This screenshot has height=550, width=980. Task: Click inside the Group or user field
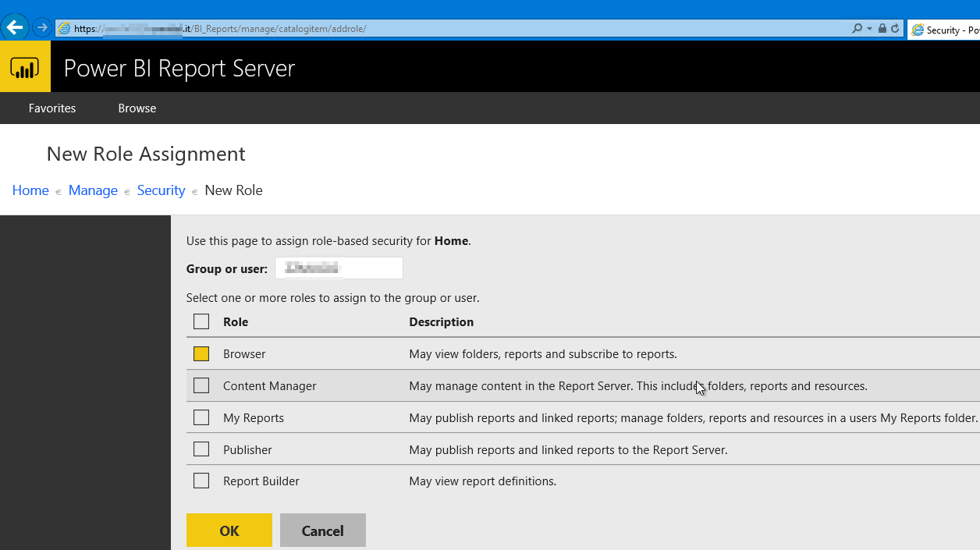339,268
